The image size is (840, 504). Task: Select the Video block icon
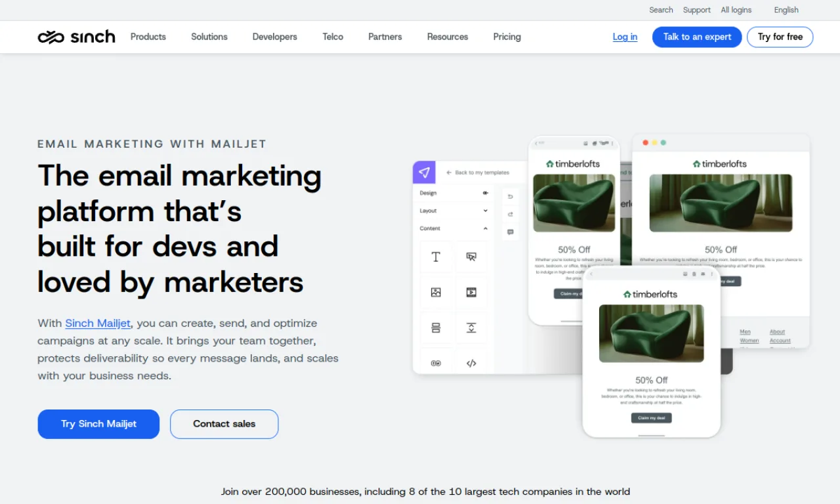coord(471,292)
